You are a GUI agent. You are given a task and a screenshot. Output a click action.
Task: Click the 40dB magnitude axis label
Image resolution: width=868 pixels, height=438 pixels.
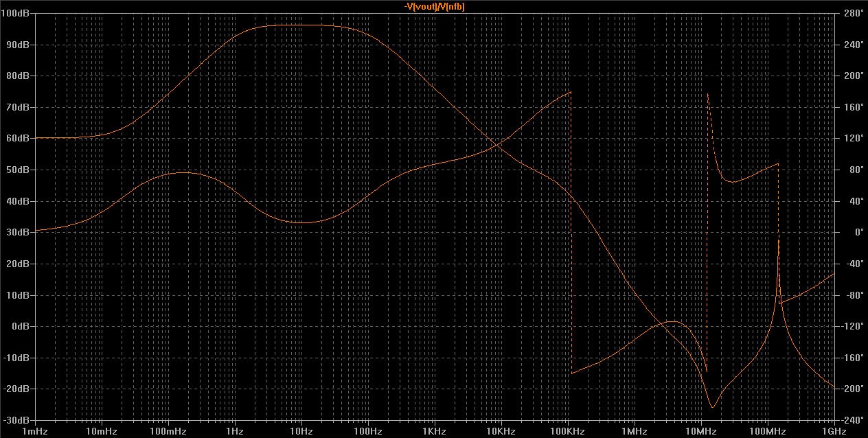click(x=17, y=201)
